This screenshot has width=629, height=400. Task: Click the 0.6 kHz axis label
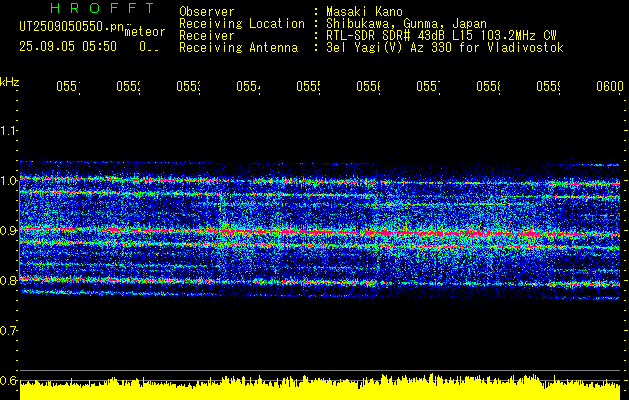(8, 380)
